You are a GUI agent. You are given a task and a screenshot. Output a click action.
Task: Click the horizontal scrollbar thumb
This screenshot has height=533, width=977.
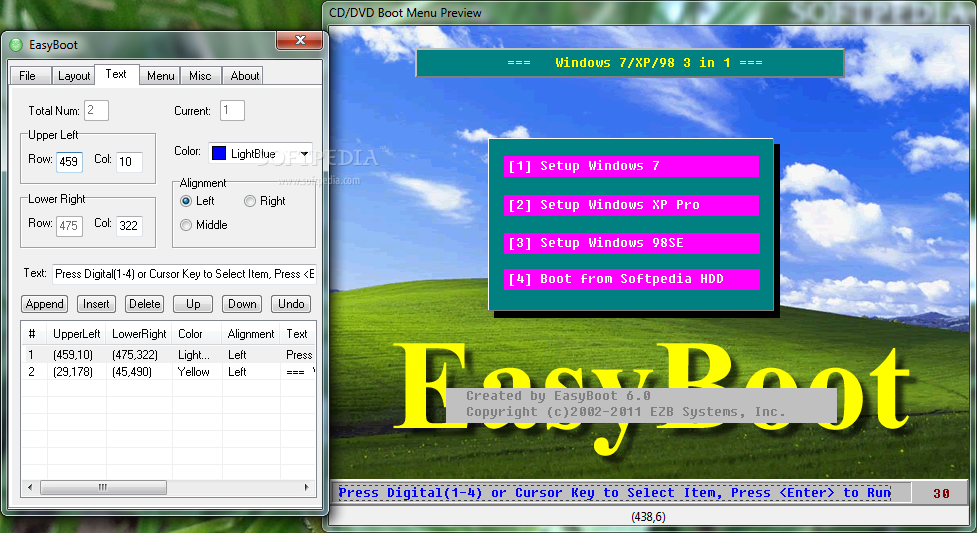[x=103, y=487]
